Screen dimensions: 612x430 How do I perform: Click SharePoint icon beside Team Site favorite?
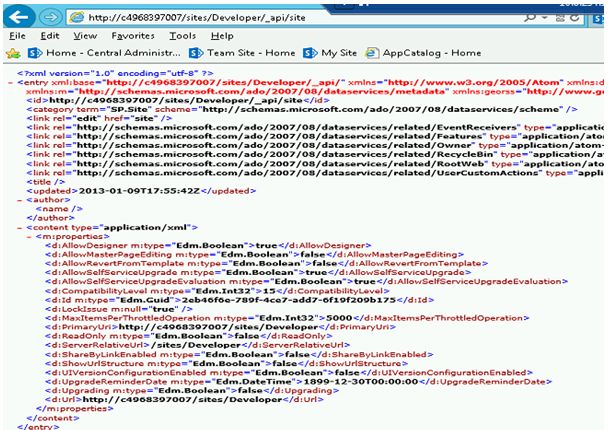point(196,53)
